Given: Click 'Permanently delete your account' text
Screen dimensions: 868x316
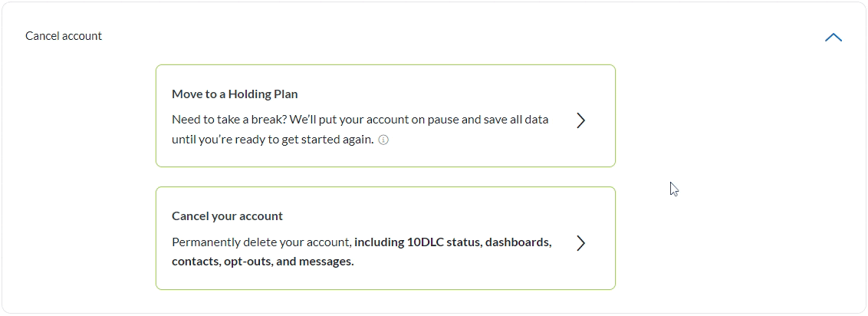Looking at the screenshot, I should coord(261,242).
